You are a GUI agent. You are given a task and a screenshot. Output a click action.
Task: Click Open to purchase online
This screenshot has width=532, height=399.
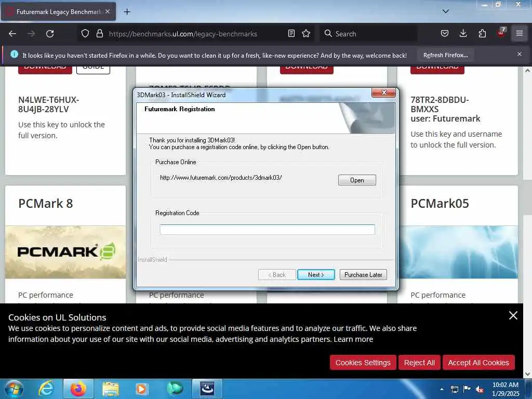357,180
